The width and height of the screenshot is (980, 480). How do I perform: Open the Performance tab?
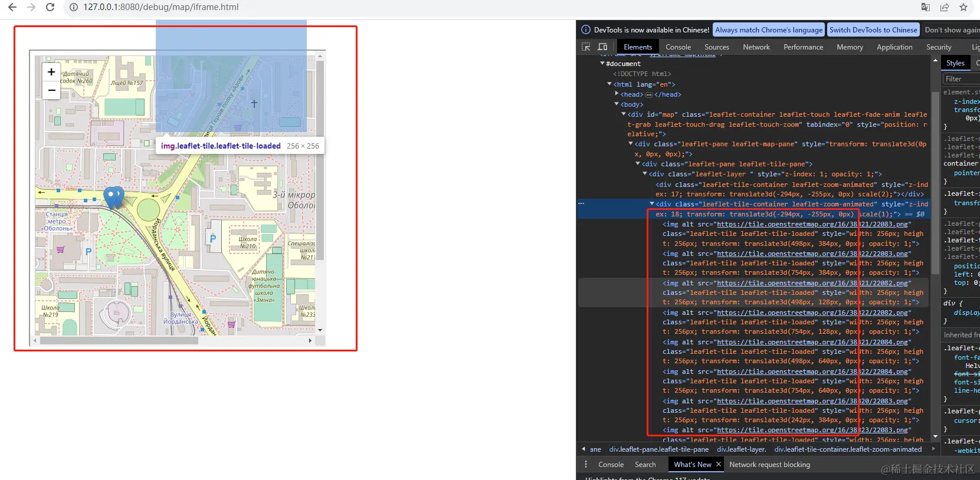[x=804, y=47]
